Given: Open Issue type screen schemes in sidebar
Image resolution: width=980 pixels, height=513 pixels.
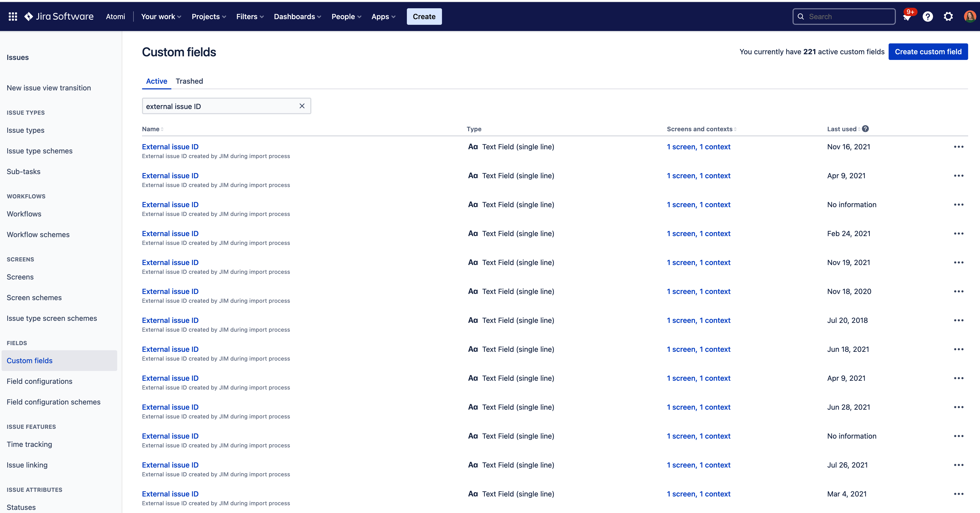Looking at the screenshot, I should (52, 318).
